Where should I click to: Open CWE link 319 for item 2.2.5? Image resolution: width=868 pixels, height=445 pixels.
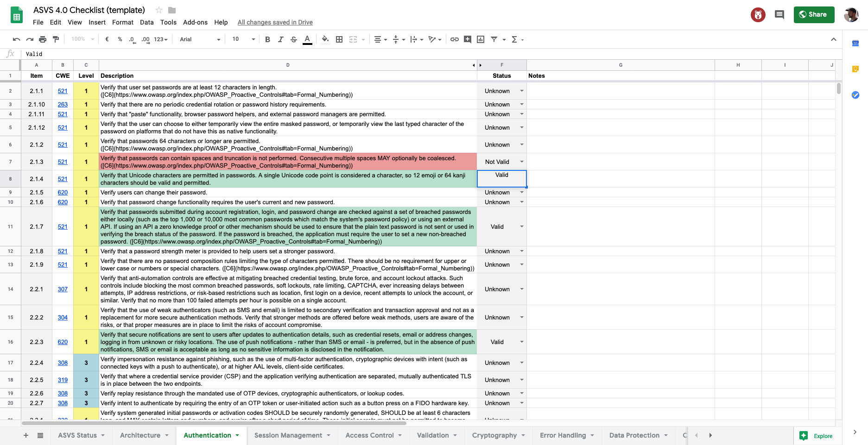point(63,380)
